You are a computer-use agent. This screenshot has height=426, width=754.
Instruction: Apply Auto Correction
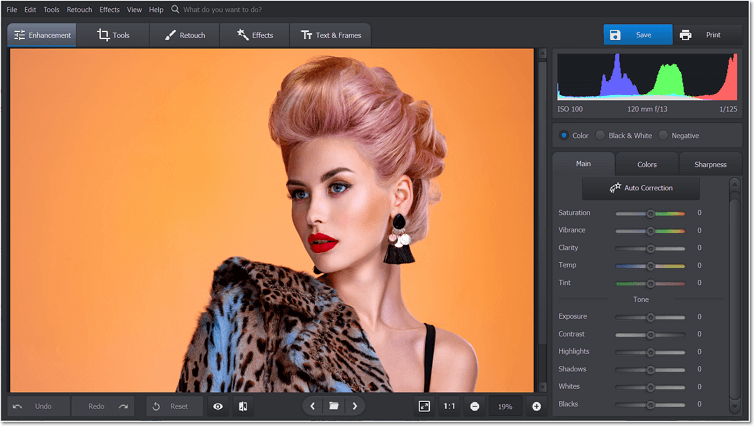(641, 188)
